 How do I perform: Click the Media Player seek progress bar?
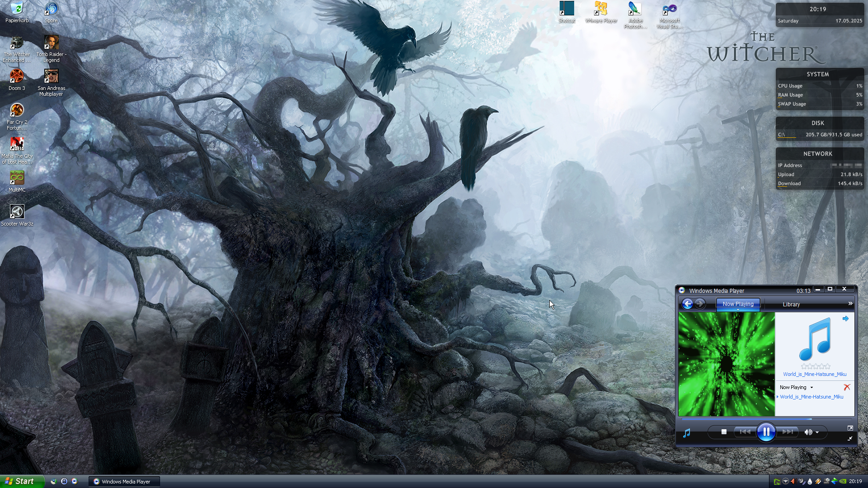[x=766, y=419]
